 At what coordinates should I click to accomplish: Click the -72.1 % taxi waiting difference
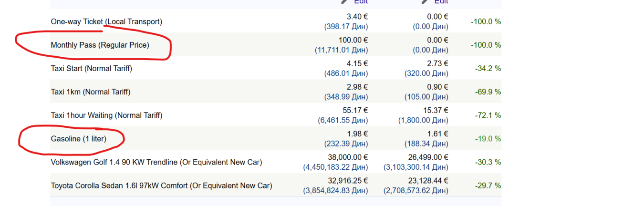(488, 115)
